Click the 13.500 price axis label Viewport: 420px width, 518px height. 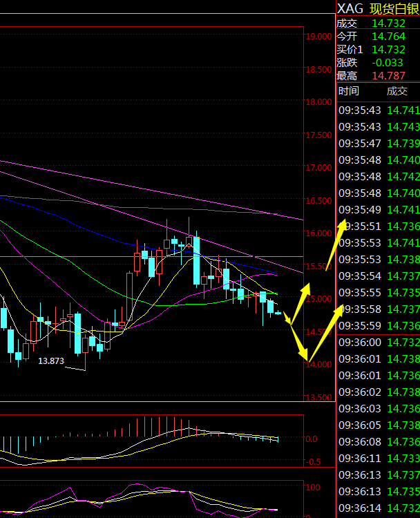[318, 397]
